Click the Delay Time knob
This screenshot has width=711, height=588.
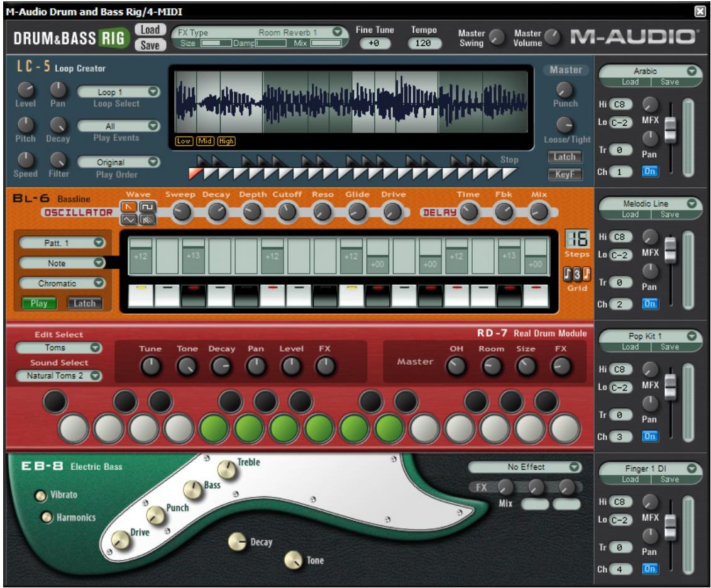point(468,212)
